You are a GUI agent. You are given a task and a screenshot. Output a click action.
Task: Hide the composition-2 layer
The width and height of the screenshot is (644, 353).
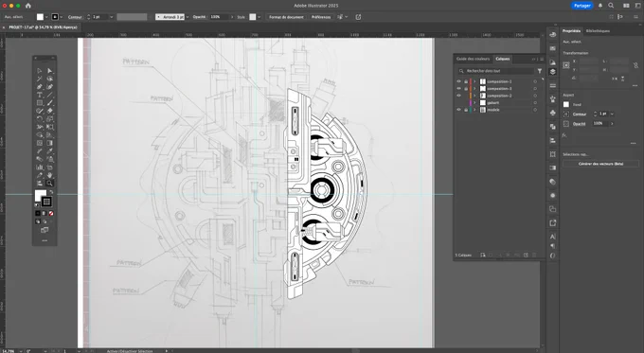[x=458, y=96]
